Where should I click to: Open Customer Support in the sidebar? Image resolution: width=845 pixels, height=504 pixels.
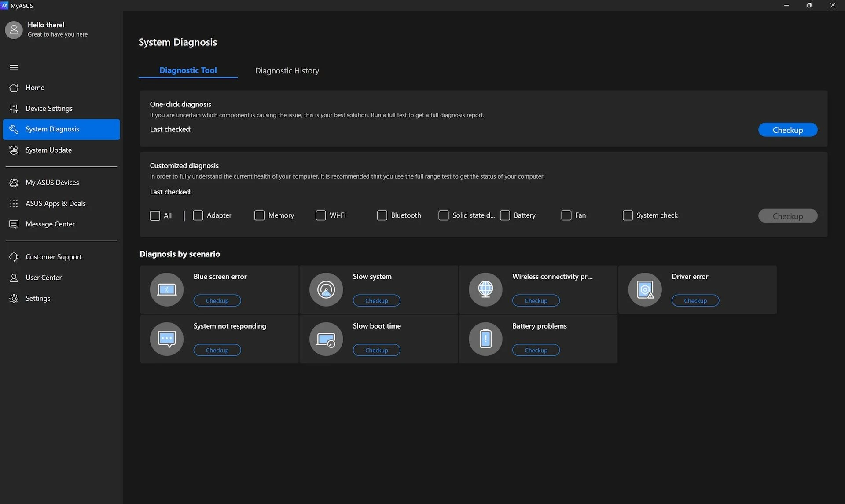pos(61,257)
